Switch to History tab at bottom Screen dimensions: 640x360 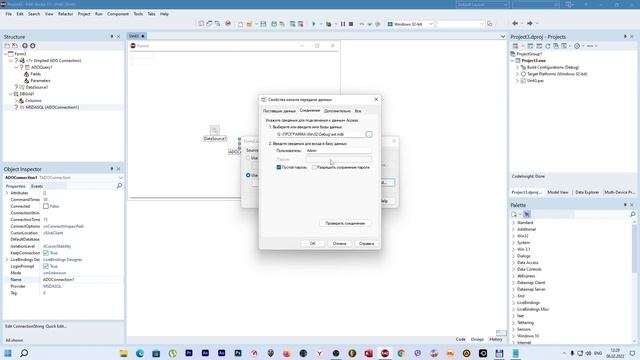tap(496, 339)
